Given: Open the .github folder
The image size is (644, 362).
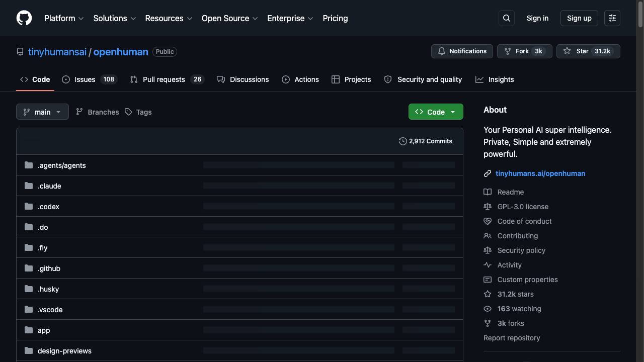Looking at the screenshot, I should click(x=49, y=268).
